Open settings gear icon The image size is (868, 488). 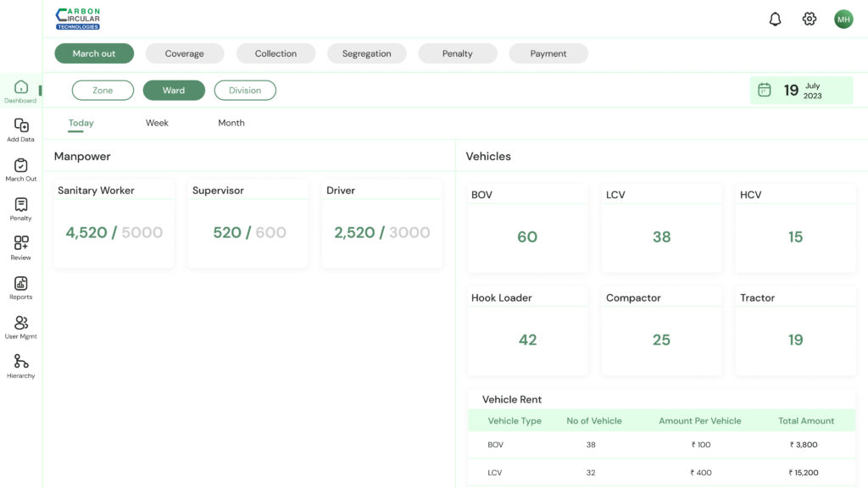pyautogui.click(x=810, y=19)
